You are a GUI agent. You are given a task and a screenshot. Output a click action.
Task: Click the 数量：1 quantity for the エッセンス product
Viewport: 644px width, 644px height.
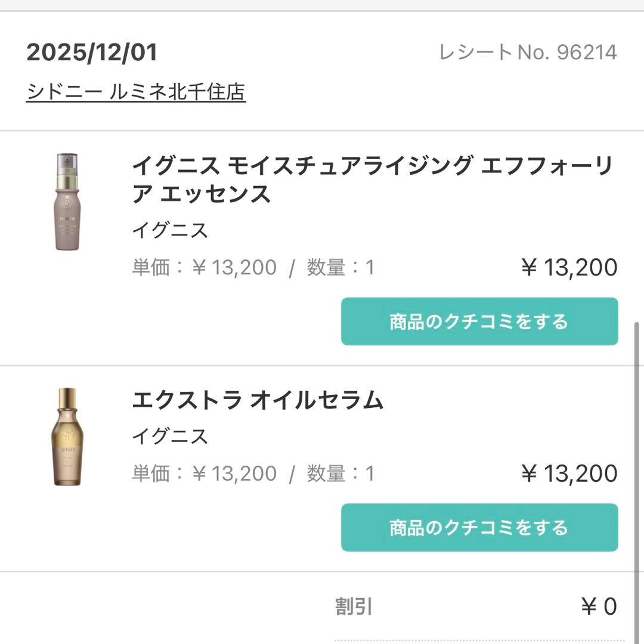point(340,267)
